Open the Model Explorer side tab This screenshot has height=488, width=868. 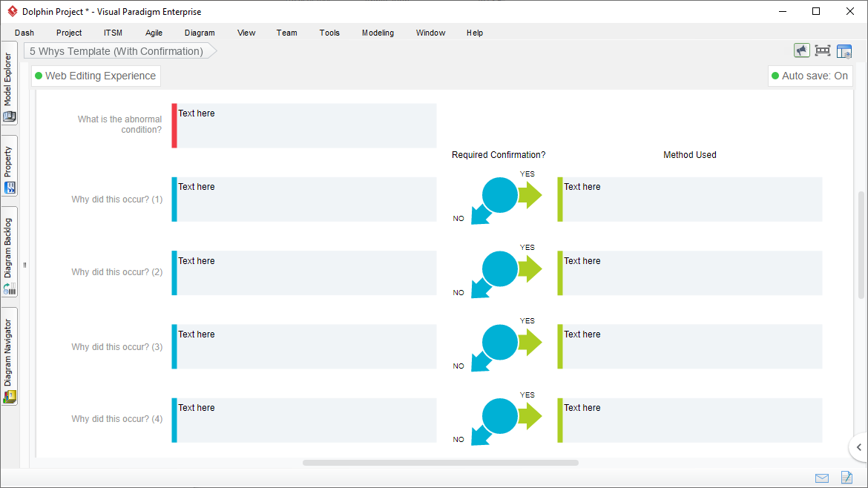click(x=10, y=84)
